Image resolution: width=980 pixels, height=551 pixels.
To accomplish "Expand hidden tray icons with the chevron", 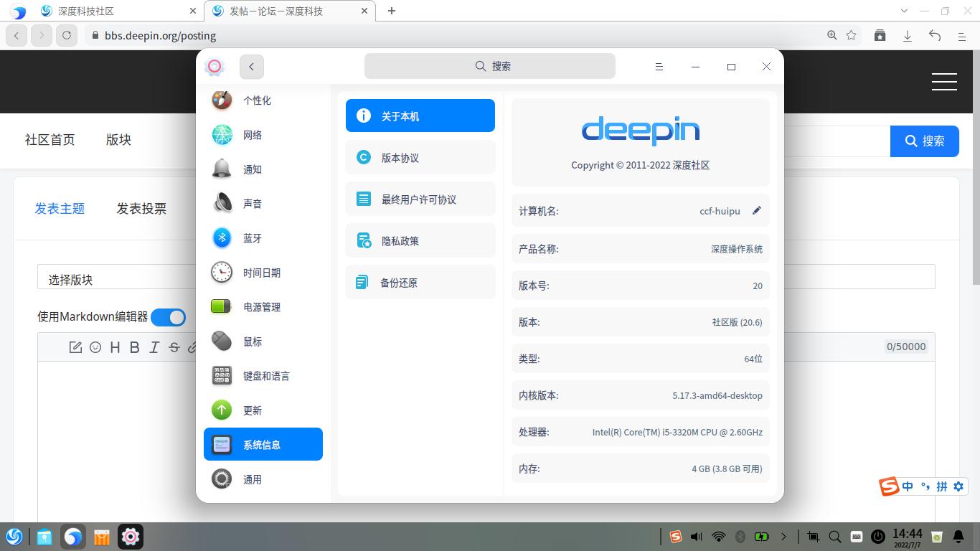I will 784,536.
